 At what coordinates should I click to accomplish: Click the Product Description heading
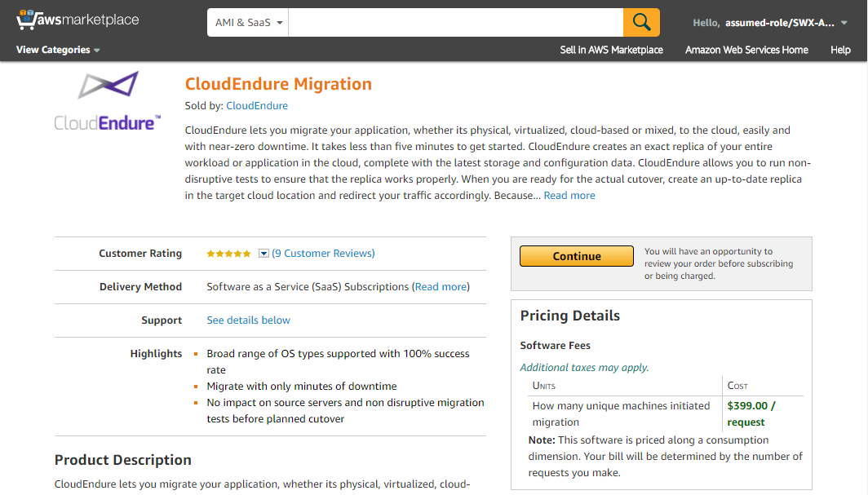tap(123, 460)
